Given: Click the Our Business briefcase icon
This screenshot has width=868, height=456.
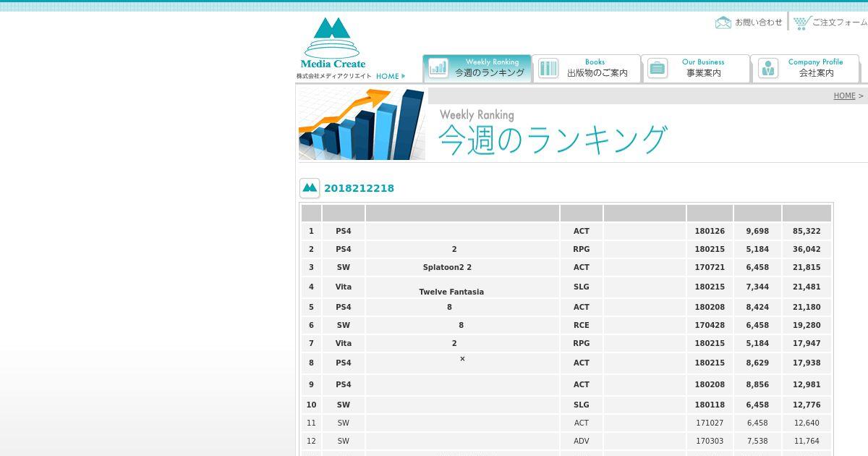Looking at the screenshot, I should click(x=658, y=69).
